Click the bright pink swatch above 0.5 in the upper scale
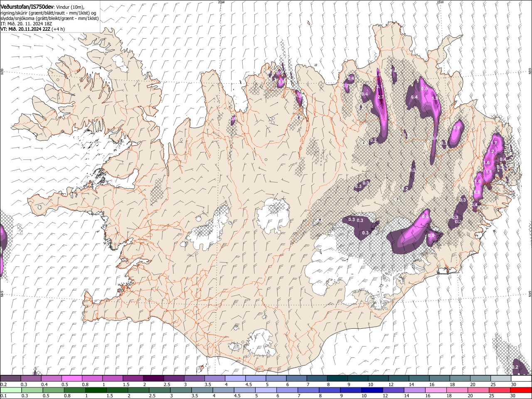The image size is (532, 399). (71, 379)
